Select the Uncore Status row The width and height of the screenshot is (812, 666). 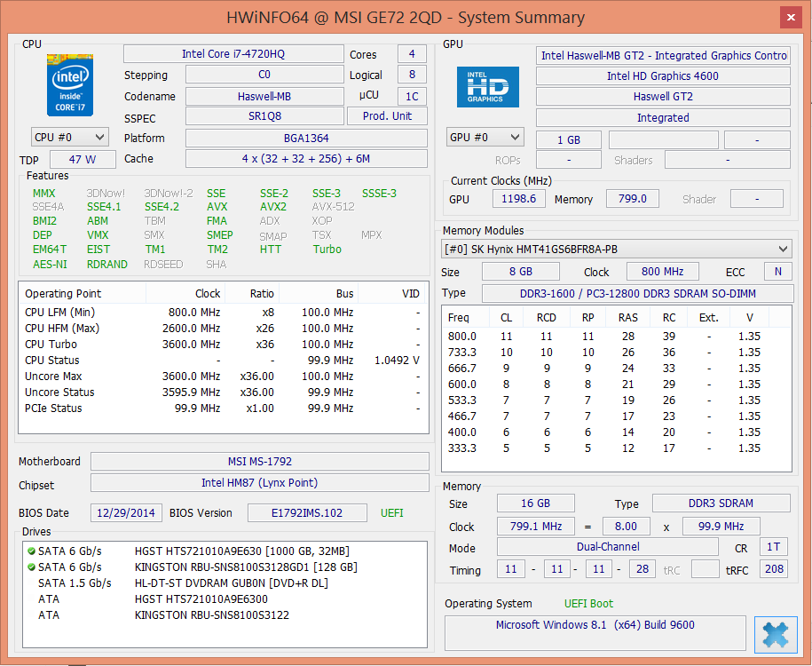point(224,392)
